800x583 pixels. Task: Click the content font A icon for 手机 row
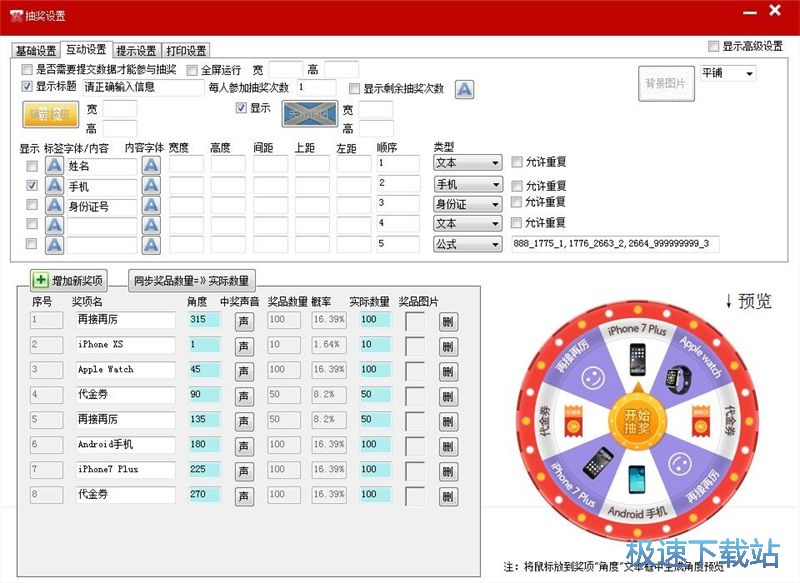[151, 186]
